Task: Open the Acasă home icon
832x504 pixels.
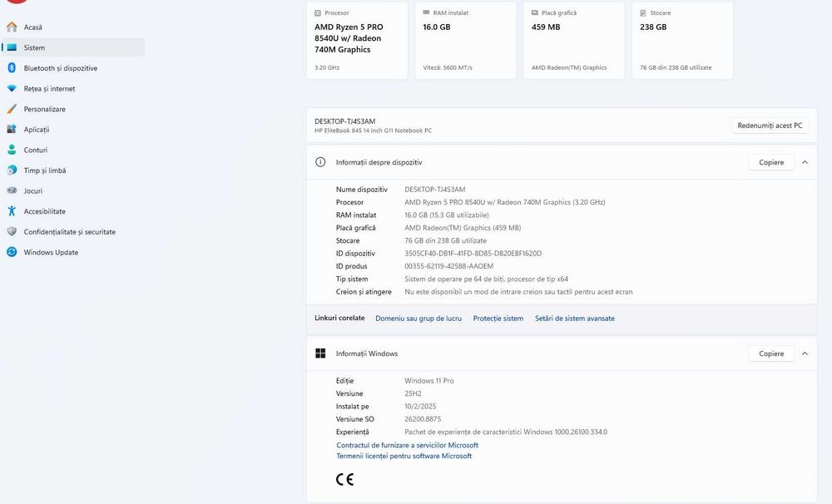Action: coord(12,27)
